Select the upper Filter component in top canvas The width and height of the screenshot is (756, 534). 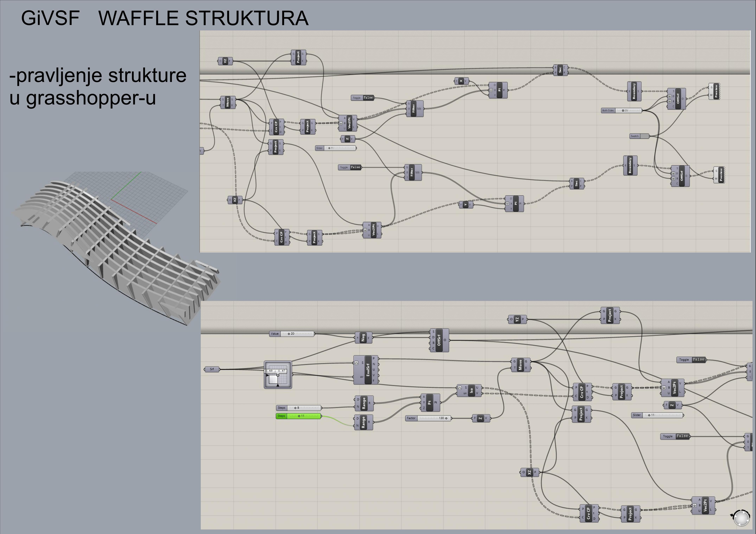(x=415, y=109)
